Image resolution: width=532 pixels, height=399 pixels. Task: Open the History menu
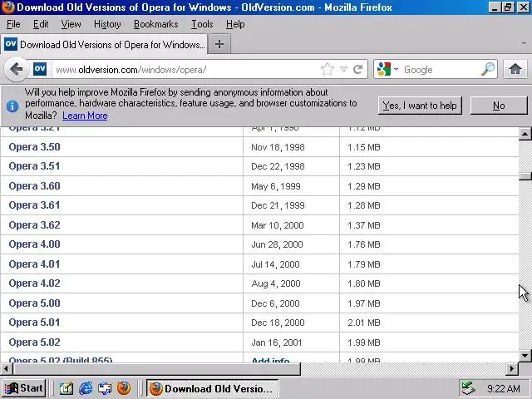(107, 24)
